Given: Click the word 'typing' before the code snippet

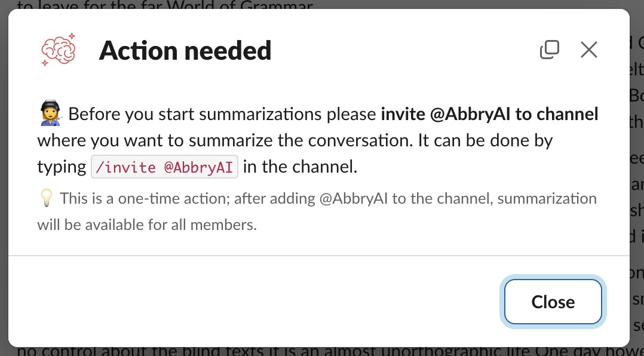Looking at the screenshot, I should [62, 167].
